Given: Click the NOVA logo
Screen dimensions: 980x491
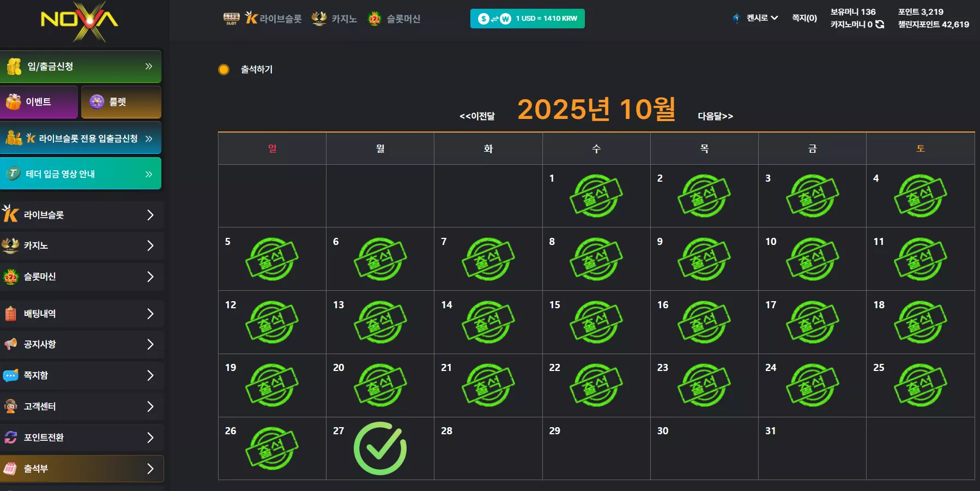Looking at the screenshot, I should coord(80,22).
